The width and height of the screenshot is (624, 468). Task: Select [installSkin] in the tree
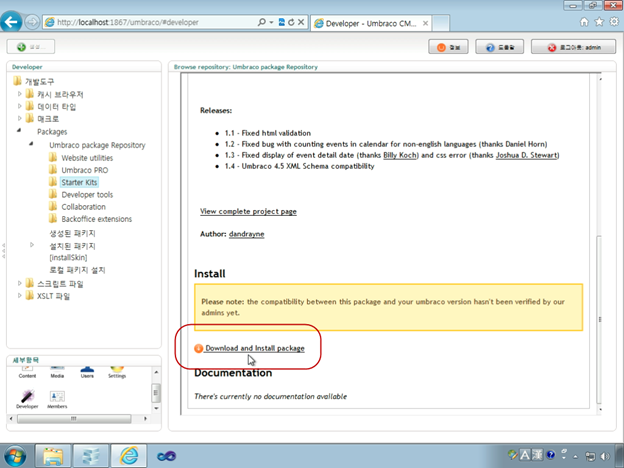click(x=68, y=257)
